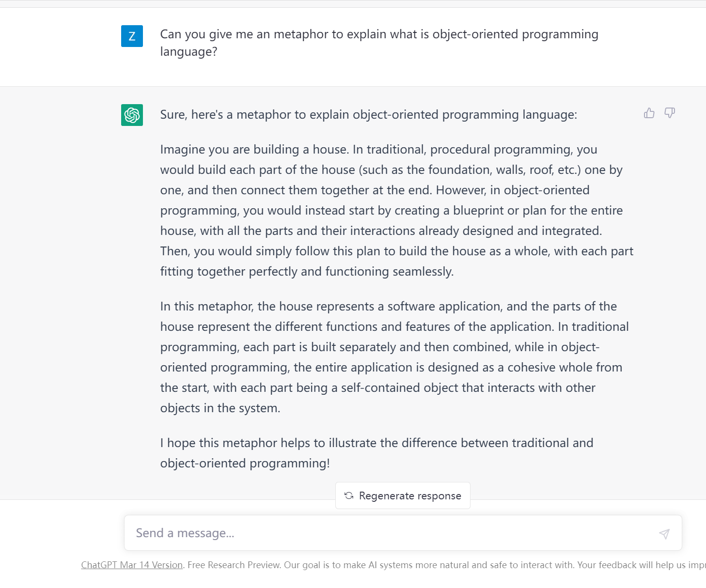The height and width of the screenshot is (588, 706).
Task: Open your profile via the Z avatar
Action: point(131,36)
